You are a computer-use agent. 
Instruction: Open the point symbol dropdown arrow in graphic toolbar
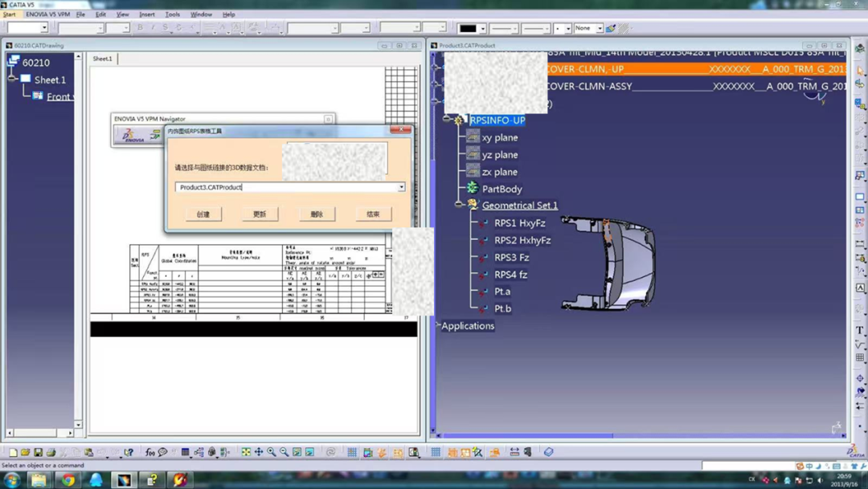pos(568,28)
